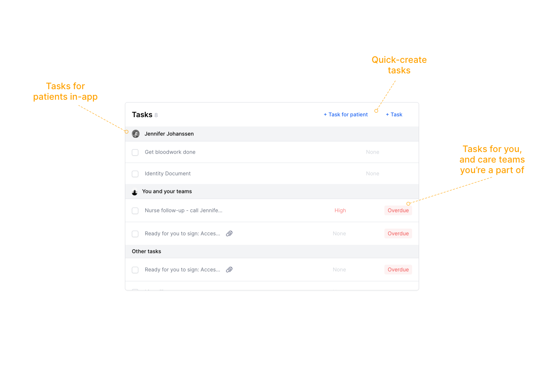Click the '+ Task for patient' button
This screenshot has width=559, height=392.
(x=346, y=115)
